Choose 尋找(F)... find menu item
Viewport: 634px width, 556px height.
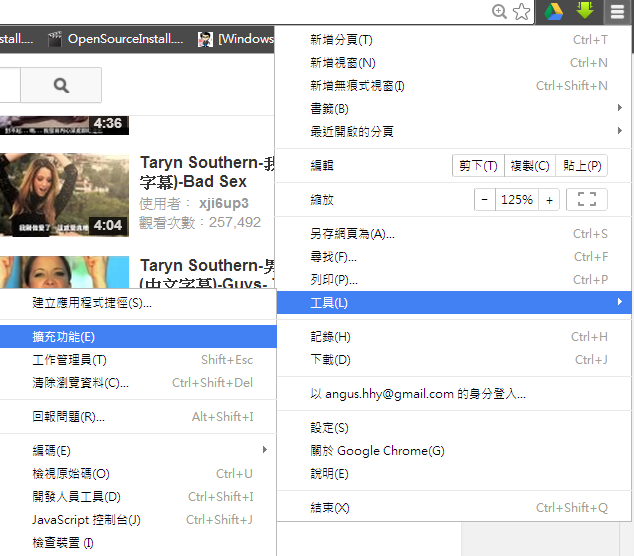point(454,257)
